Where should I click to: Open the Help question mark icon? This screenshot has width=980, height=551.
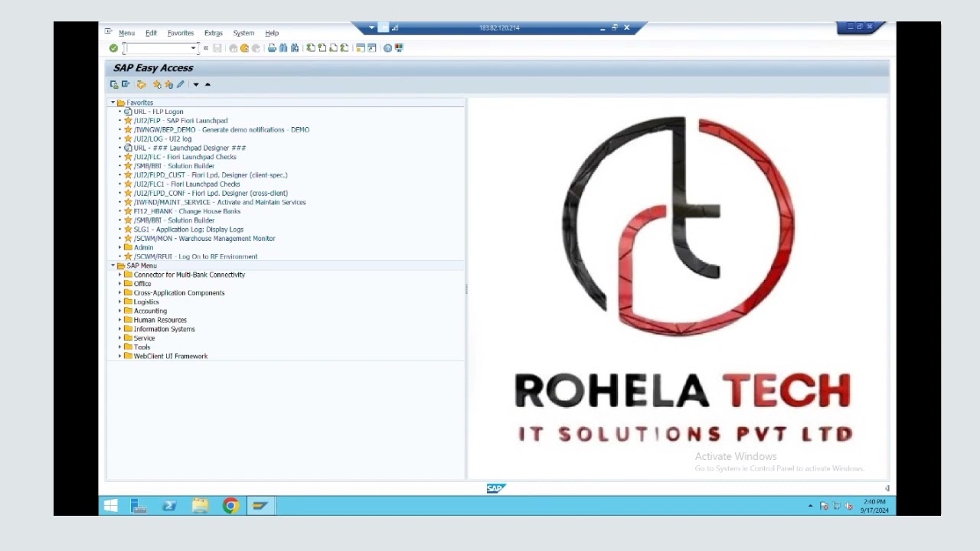(x=387, y=48)
